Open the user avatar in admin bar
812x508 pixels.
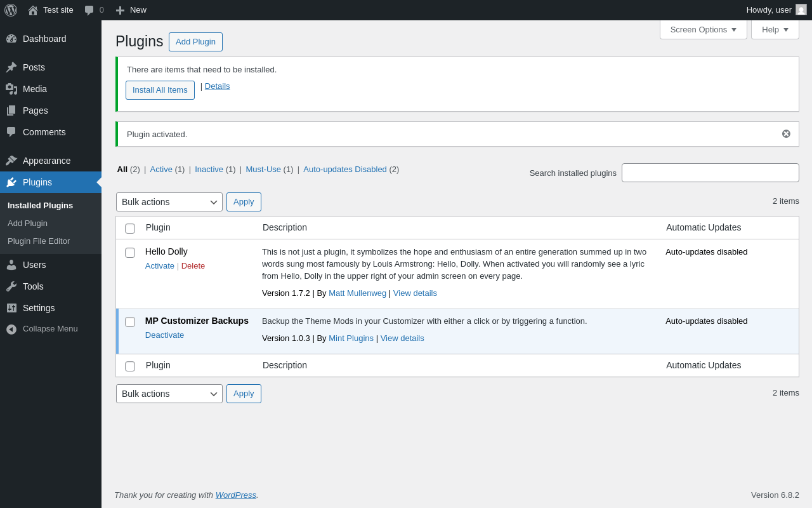click(x=801, y=10)
